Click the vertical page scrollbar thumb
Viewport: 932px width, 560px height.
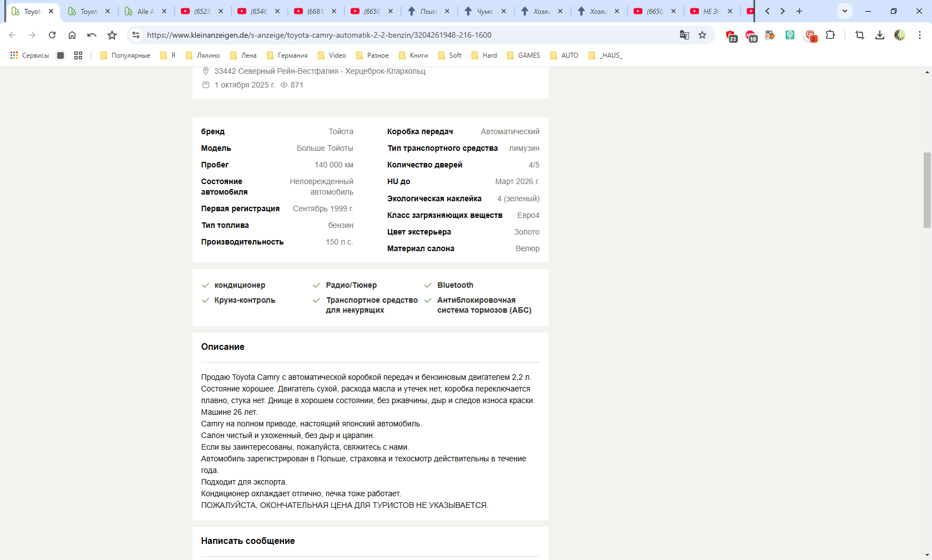pos(927,190)
